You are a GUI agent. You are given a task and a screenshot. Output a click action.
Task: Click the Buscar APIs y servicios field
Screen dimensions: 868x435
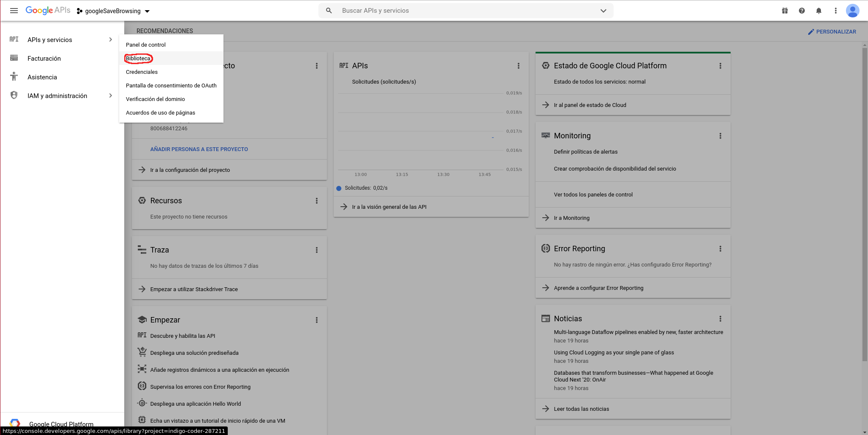[462, 11]
